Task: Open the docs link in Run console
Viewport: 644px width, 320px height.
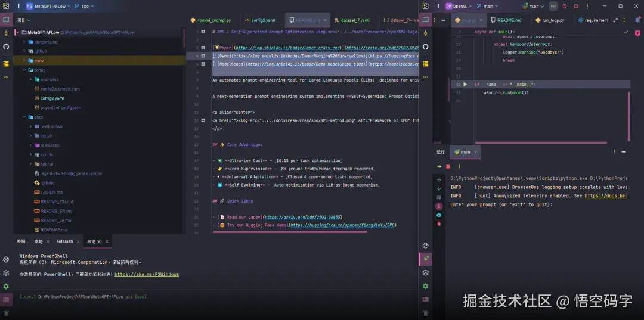Action: coord(606,196)
